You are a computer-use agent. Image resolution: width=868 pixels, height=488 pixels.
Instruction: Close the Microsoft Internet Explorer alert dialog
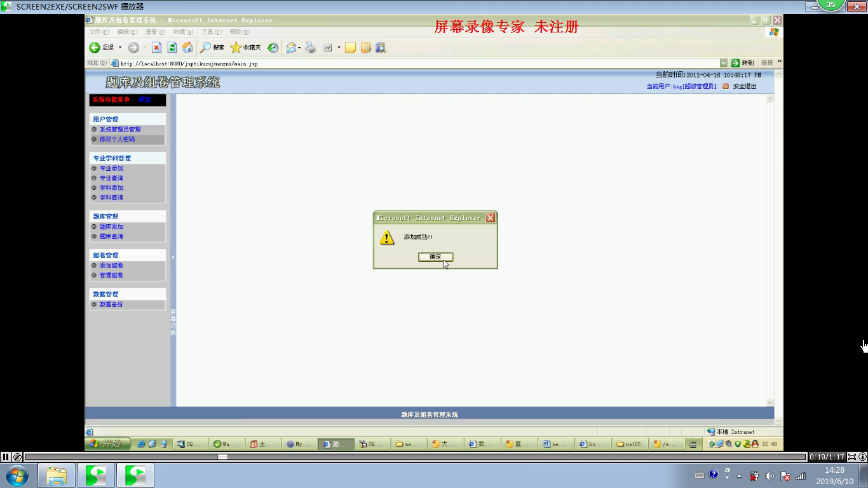[x=490, y=218]
